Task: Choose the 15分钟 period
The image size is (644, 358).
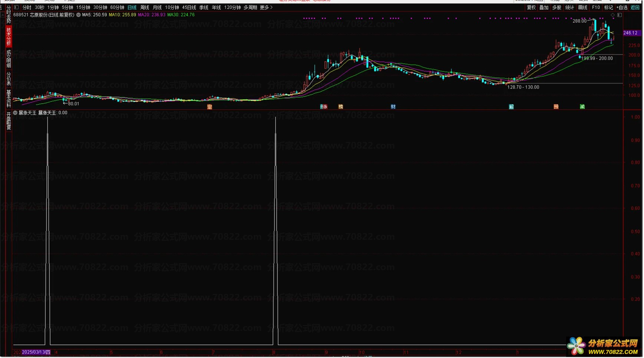Action: pyautogui.click(x=83, y=7)
